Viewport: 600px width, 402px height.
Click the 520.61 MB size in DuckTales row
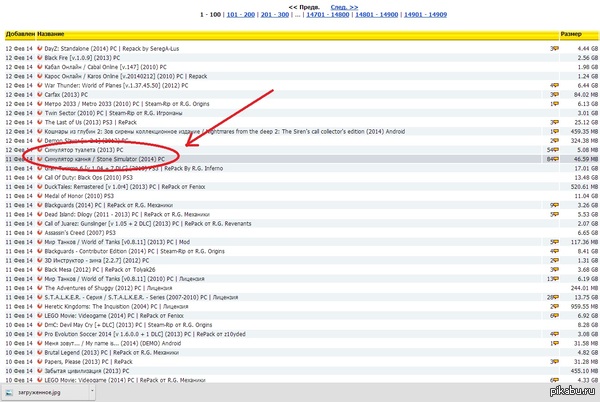[584, 187]
